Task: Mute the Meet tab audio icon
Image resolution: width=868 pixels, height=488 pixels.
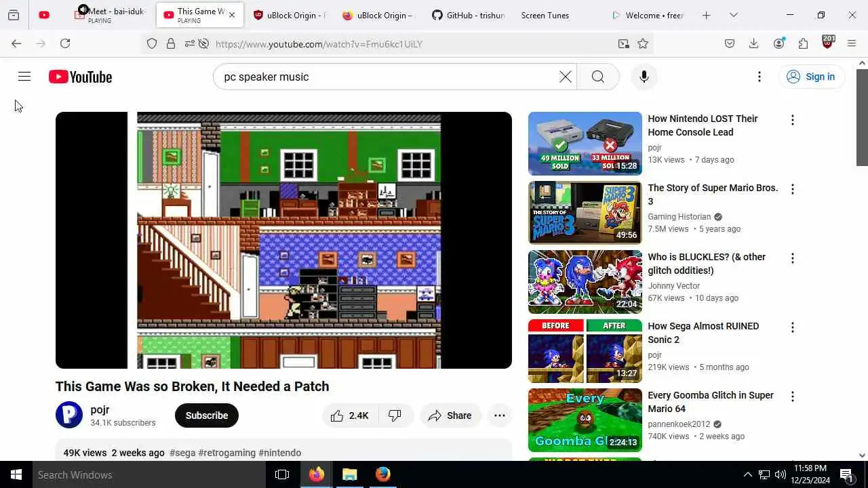Action: point(83,9)
